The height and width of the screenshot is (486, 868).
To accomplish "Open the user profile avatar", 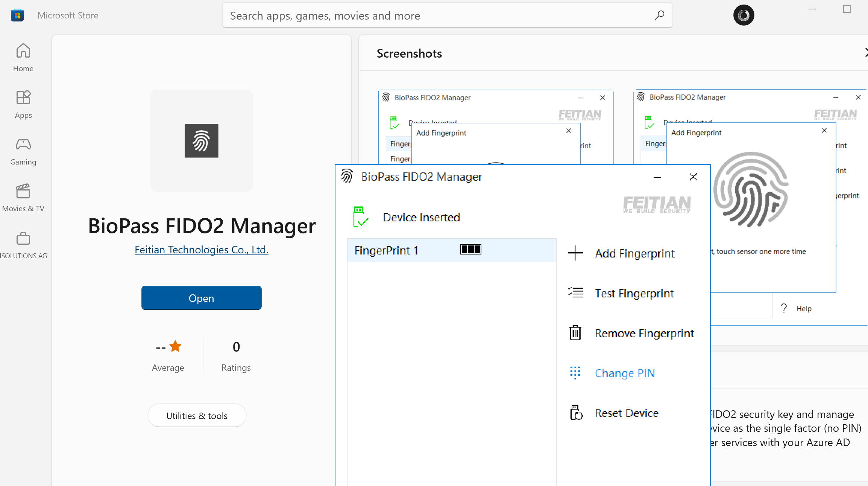I will (x=744, y=15).
